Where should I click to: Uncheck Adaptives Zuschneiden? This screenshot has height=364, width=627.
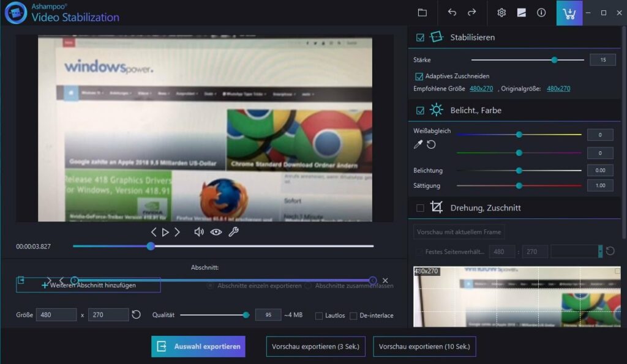(x=419, y=76)
